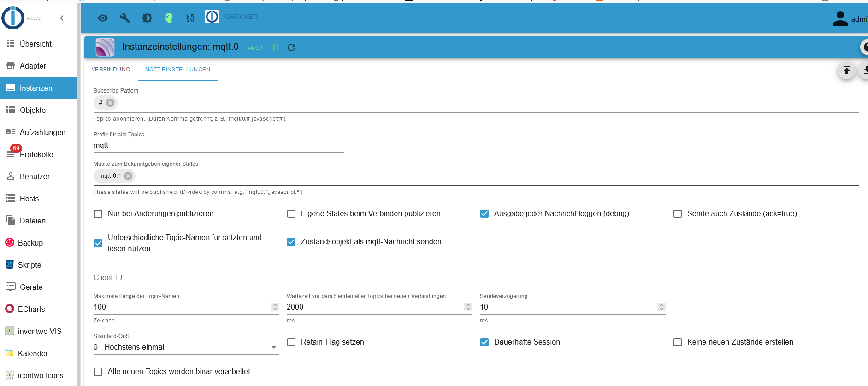The image size is (868, 386).
Task: Open Aufzählungen in the sidebar
Action: [38, 132]
